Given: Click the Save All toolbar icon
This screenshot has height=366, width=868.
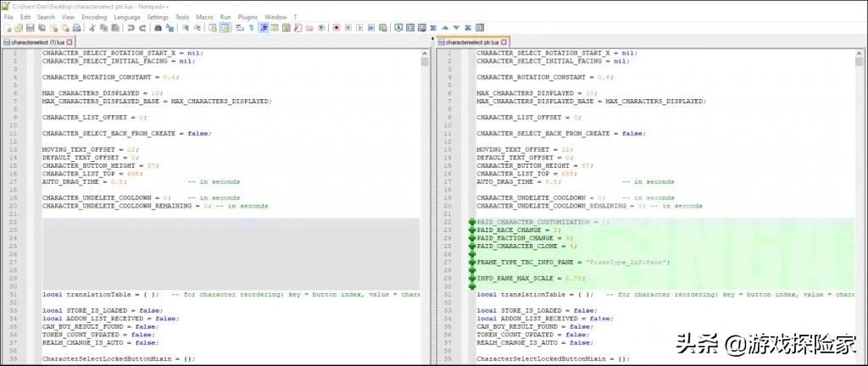Looking at the screenshot, I should tap(42, 28).
